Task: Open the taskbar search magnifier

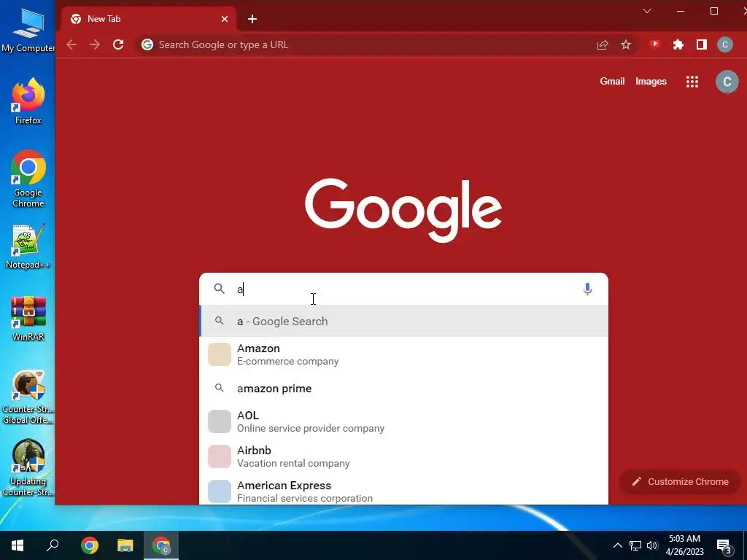Action: pos(53,545)
